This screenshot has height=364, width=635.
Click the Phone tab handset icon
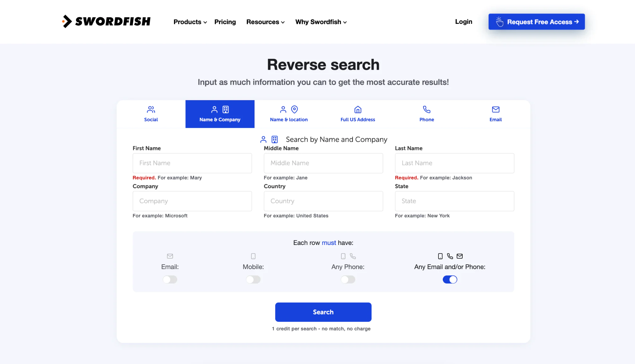427,109
